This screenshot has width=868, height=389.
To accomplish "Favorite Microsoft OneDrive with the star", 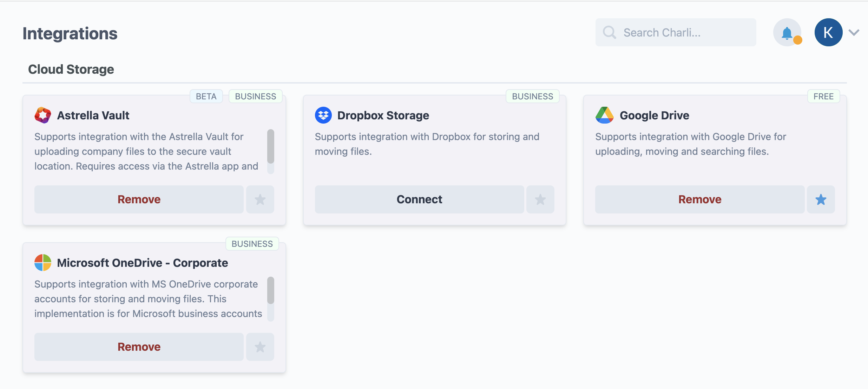I will coord(260,347).
